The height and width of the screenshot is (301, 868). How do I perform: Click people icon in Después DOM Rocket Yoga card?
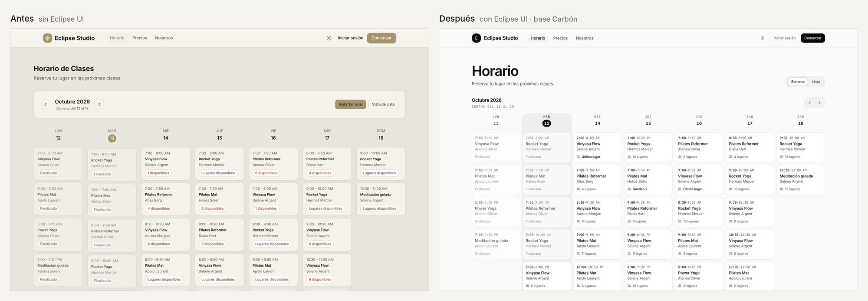(782, 157)
